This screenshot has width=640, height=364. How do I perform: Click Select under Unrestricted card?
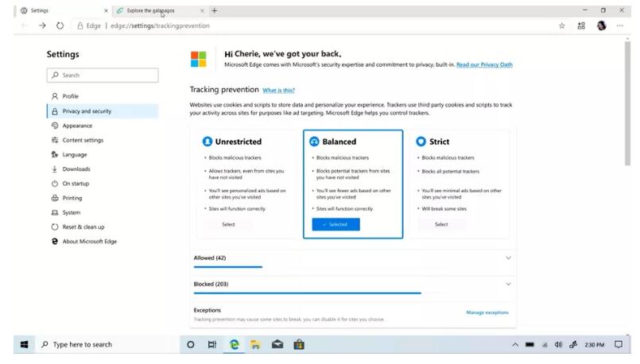[x=229, y=224]
